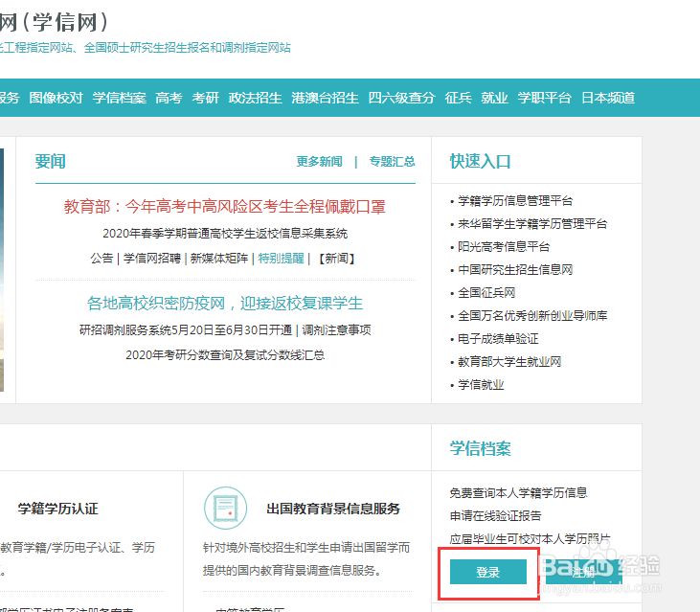Image resolution: width=700 pixels, height=612 pixels.
Task: Click the 出国教育背景信息服务 certificate icon
Action: click(225, 508)
